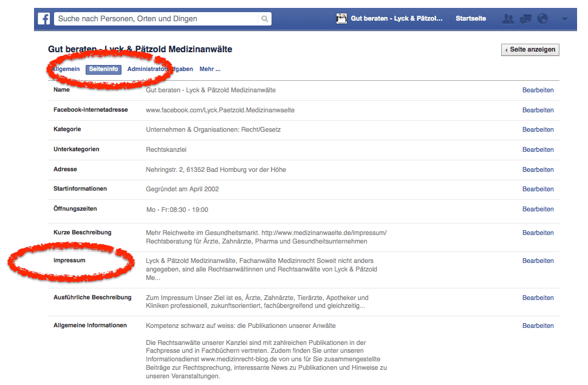The image size is (588, 385).
Task: Edit the Adresse row via Bearbeiten
Action: point(538,169)
